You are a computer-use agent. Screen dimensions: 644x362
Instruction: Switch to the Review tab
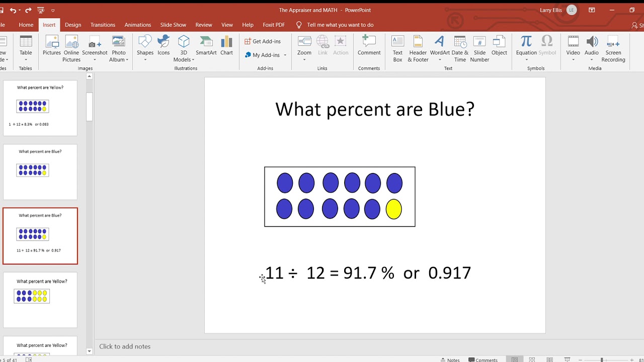pos(204,25)
